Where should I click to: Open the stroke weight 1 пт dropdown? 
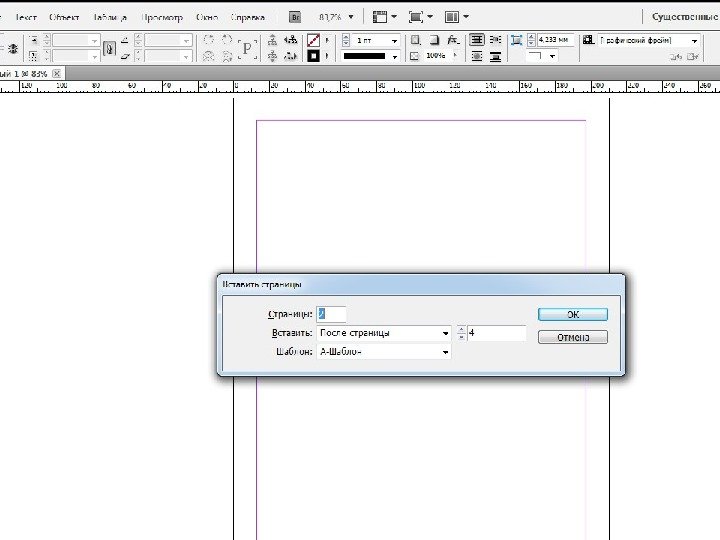394,40
